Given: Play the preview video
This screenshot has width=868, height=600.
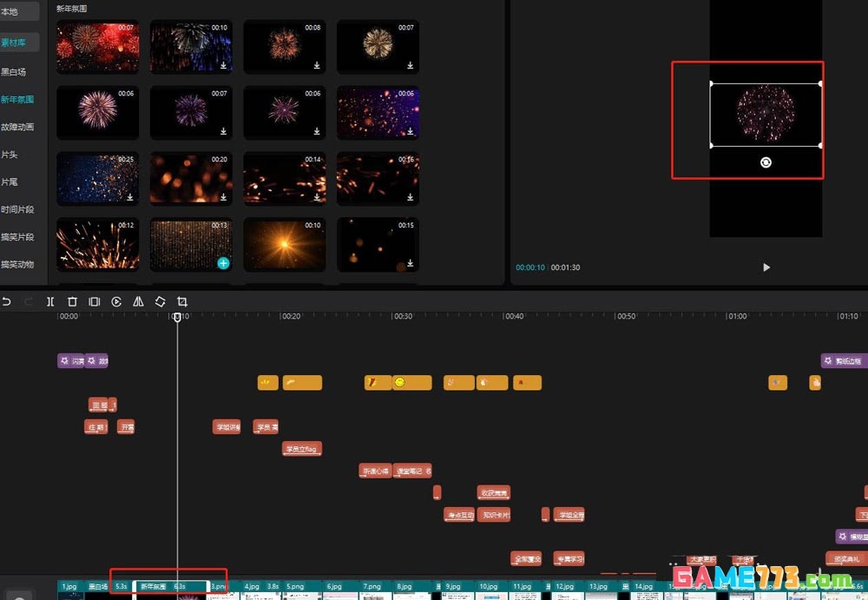Looking at the screenshot, I should tap(766, 267).
